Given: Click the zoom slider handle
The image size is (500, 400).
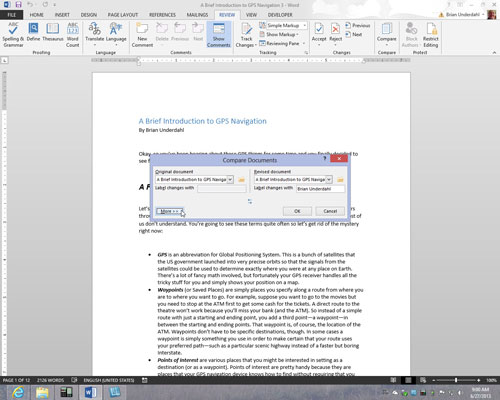Looking at the screenshot, I should tap(456, 380).
